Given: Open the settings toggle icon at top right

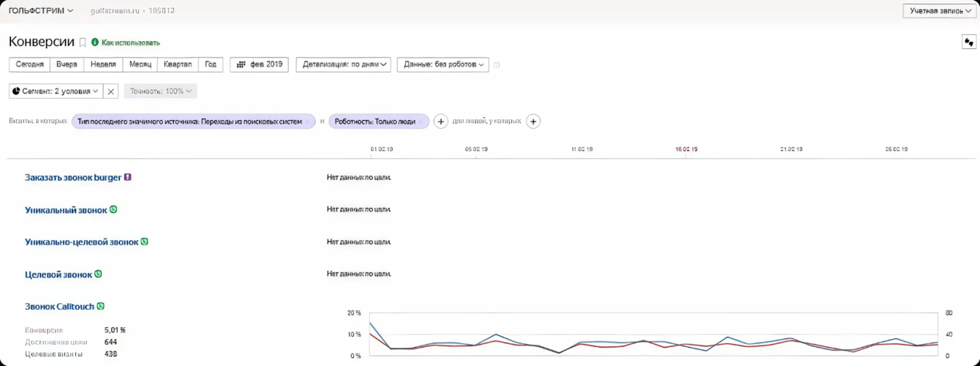Looking at the screenshot, I should [968, 42].
